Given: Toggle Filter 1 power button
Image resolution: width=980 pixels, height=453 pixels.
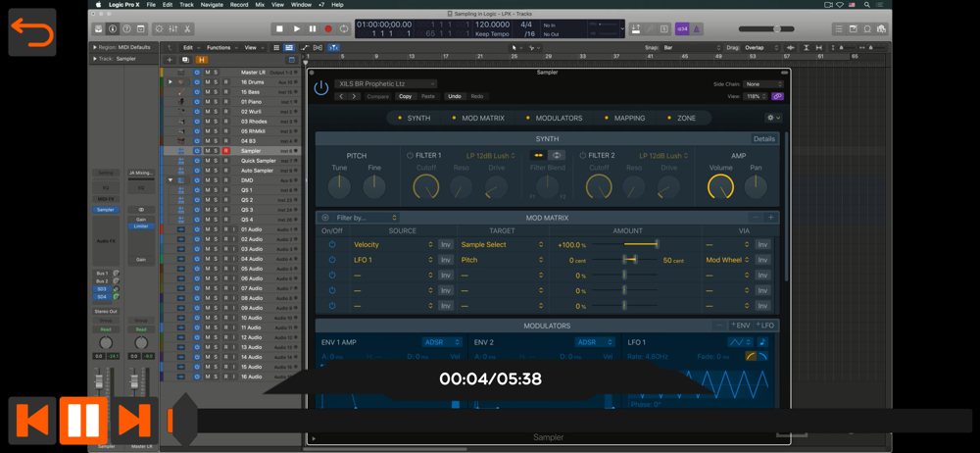Looking at the screenshot, I should click(410, 155).
